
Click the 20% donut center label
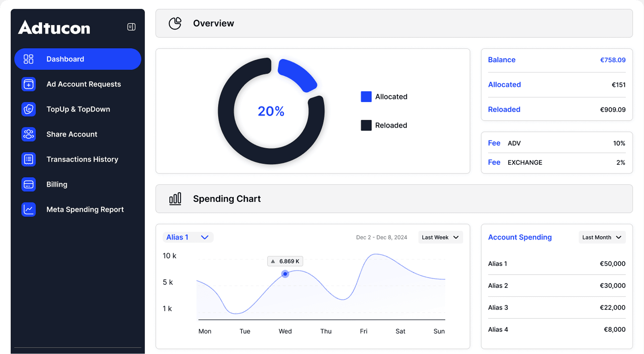(271, 111)
